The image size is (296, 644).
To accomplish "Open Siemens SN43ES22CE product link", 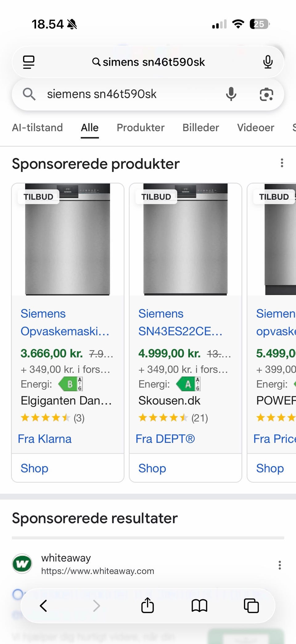I will point(180,322).
